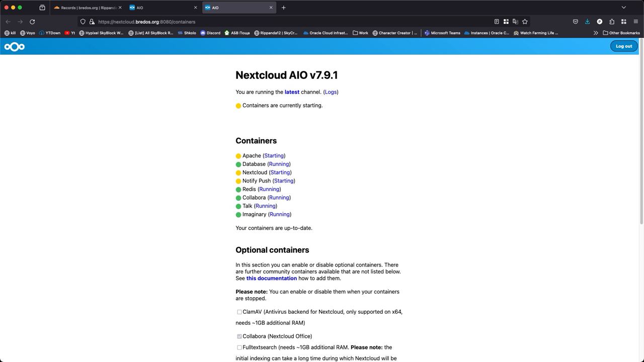Toggle the Collabora Nextcloud Office checkbox
Image resolution: width=644 pixels, height=362 pixels.
point(239,336)
